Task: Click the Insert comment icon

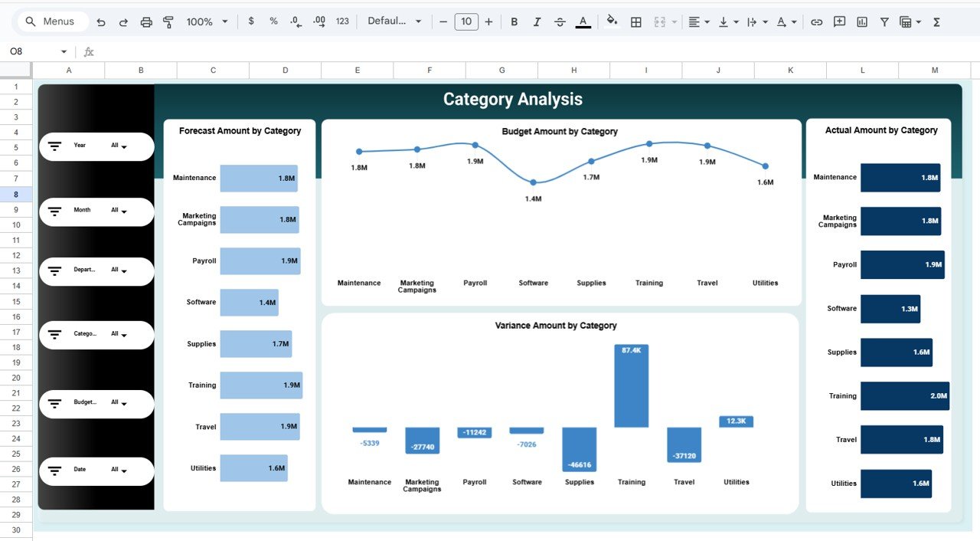Action: click(839, 21)
